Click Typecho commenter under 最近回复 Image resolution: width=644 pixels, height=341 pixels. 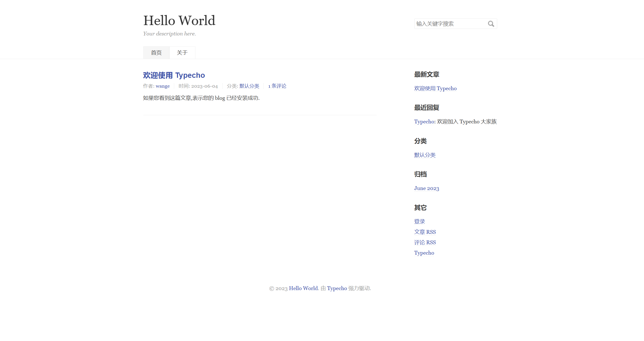tap(424, 122)
